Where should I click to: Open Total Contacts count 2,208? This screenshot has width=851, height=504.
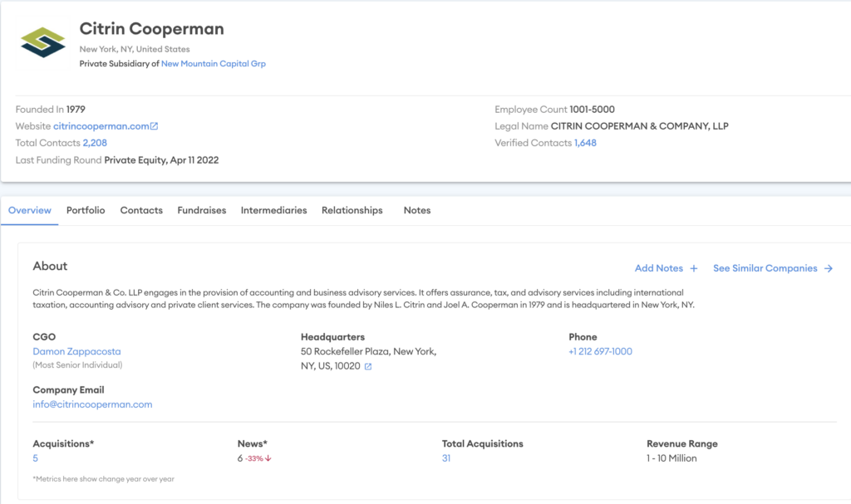[x=95, y=143]
